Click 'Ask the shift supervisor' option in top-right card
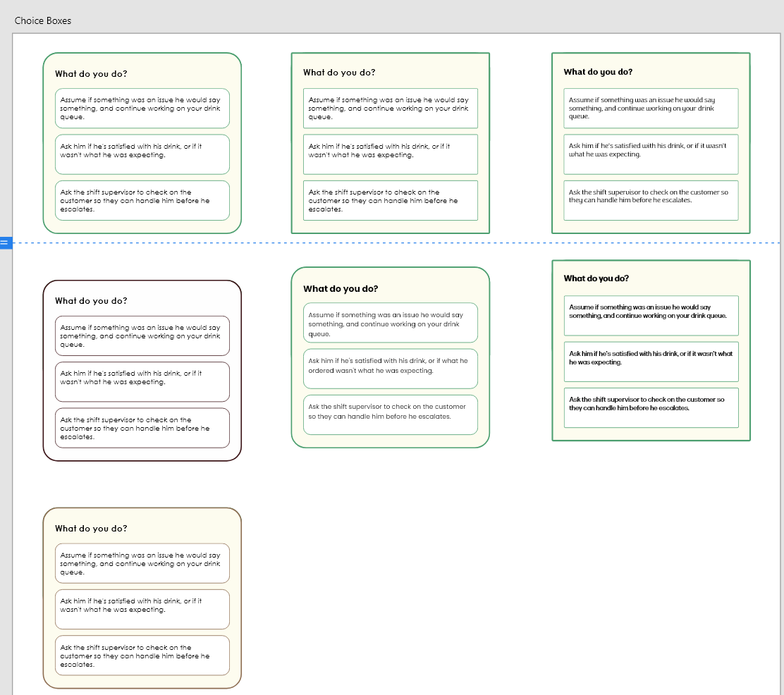Screen dimensions: 784x695 651,200
